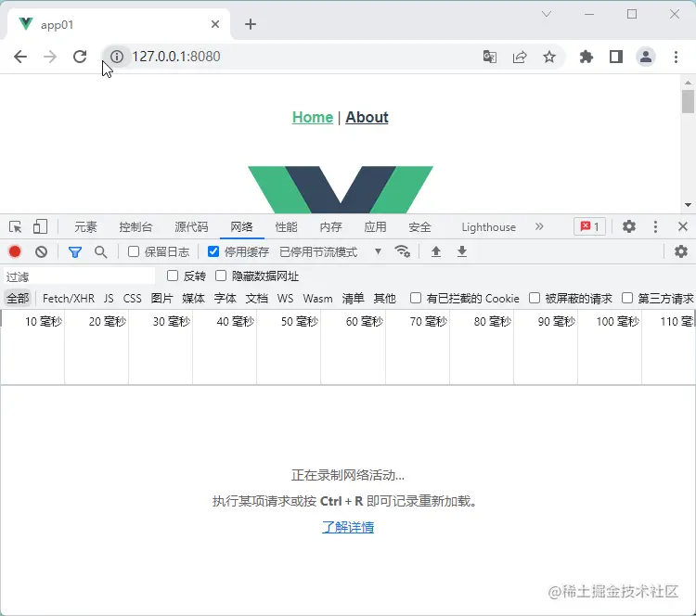This screenshot has width=696, height=616.
Task: Open the extensions puzzle icon
Action: tap(586, 57)
